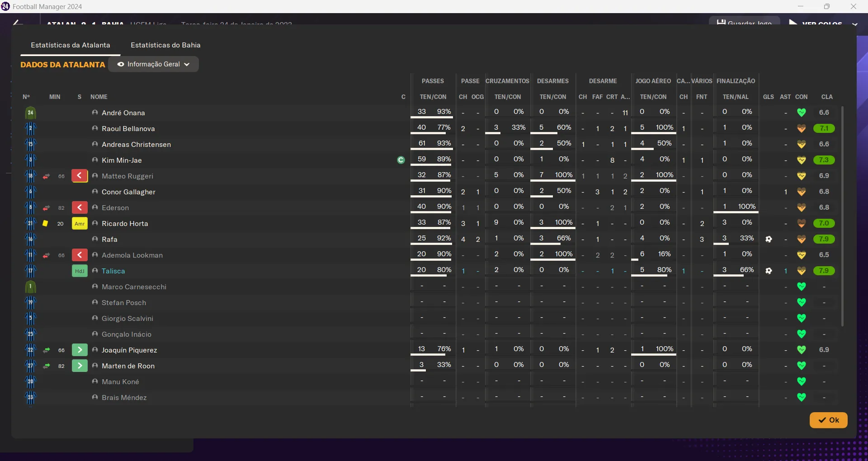Click Manu Koné's green condition heart
The image size is (868, 461).
802,381
